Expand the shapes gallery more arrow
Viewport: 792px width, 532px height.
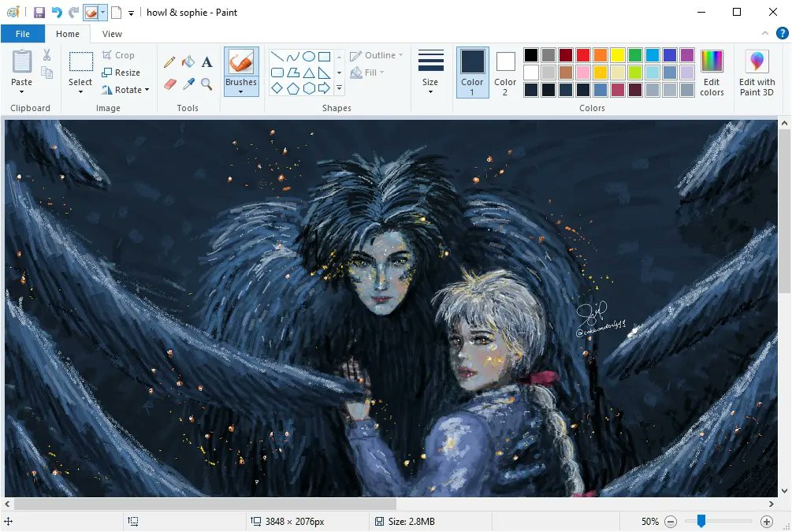(x=340, y=88)
